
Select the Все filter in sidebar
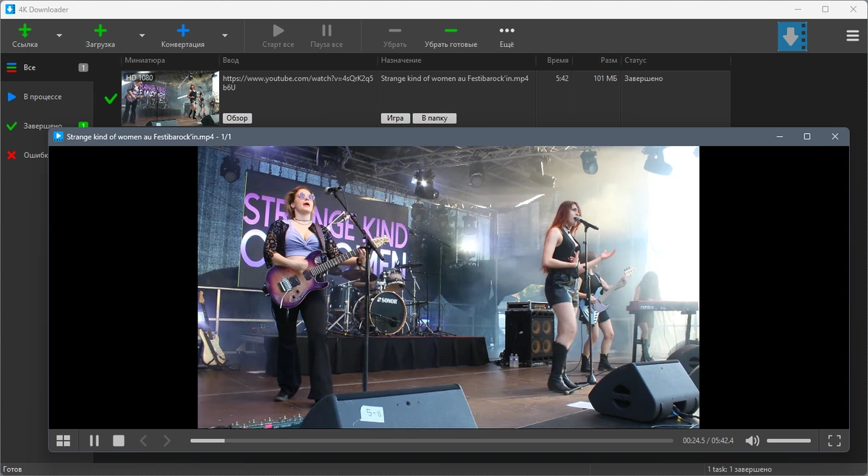[x=46, y=67]
